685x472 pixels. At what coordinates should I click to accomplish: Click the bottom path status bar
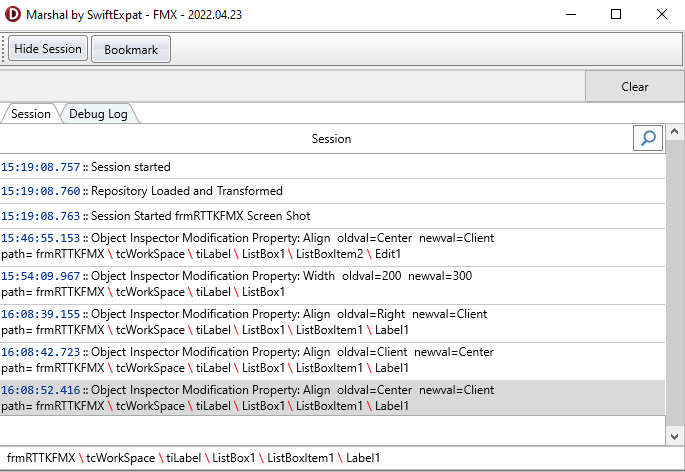point(340,458)
